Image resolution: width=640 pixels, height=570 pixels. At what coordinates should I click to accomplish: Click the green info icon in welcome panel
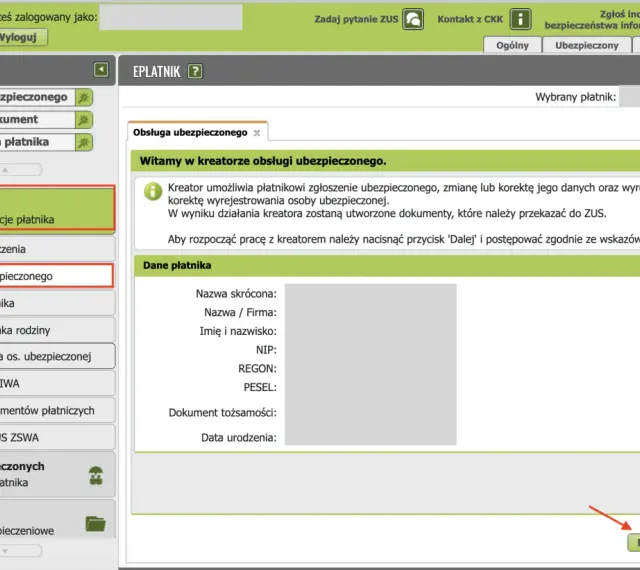point(153,191)
